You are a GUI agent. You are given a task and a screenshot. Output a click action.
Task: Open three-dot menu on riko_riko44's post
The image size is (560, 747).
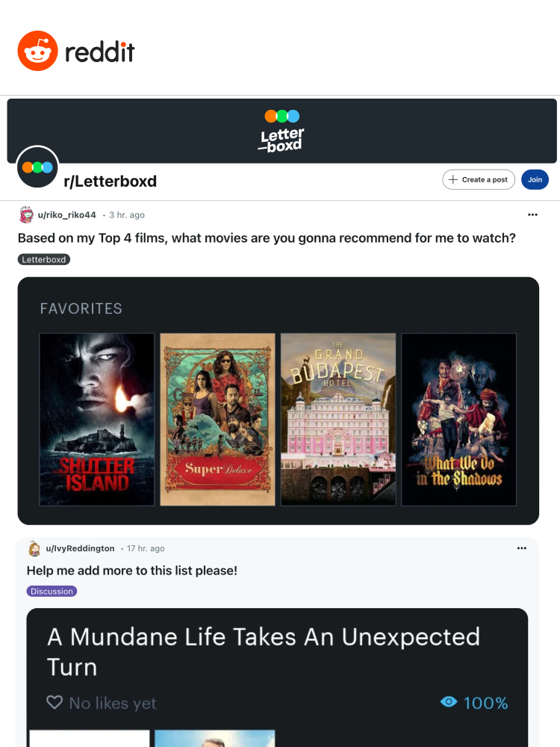pos(532,215)
